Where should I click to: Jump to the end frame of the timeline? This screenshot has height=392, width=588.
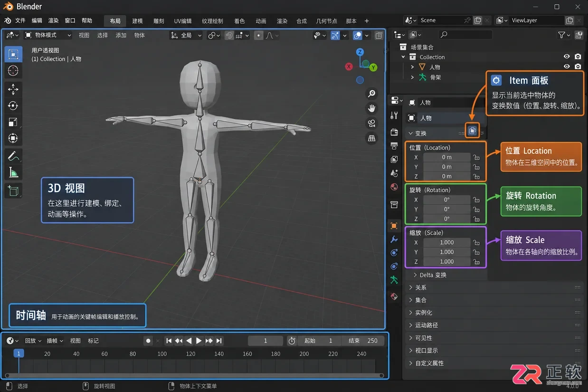click(219, 341)
